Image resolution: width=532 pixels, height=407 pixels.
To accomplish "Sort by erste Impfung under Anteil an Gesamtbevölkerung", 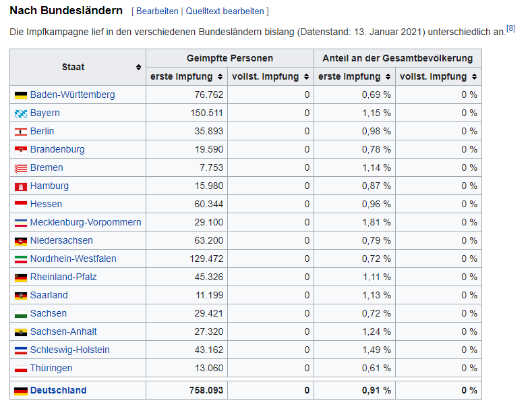I will pos(388,77).
